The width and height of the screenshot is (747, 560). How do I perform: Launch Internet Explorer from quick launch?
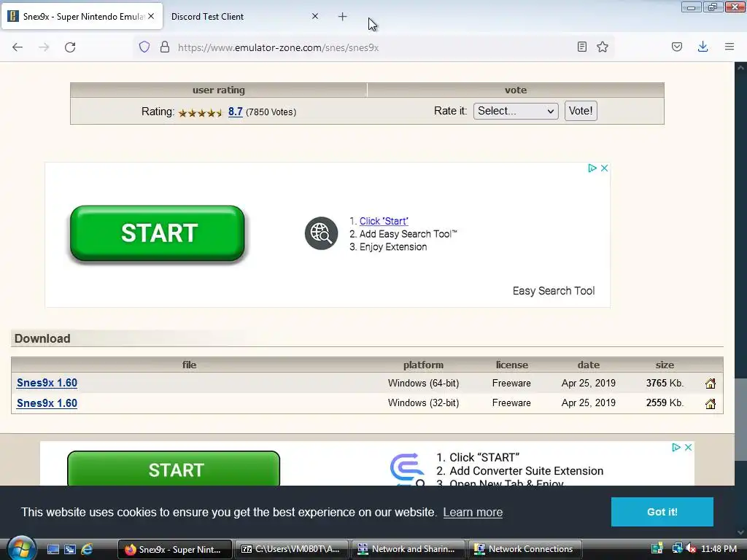click(87, 549)
